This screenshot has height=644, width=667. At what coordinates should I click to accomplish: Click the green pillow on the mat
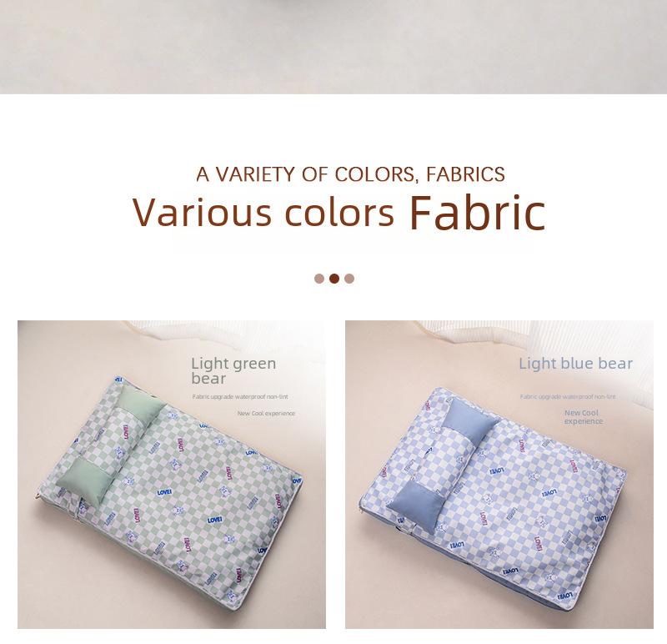pos(113,447)
